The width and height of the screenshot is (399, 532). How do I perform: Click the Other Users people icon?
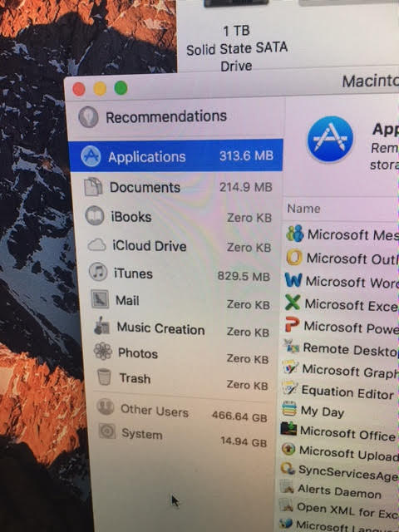tap(106, 406)
